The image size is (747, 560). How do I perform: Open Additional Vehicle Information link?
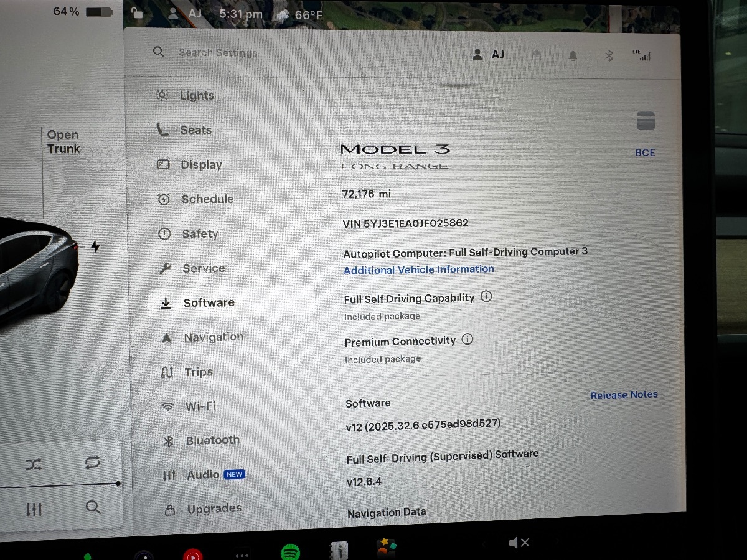(x=418, y=269)
